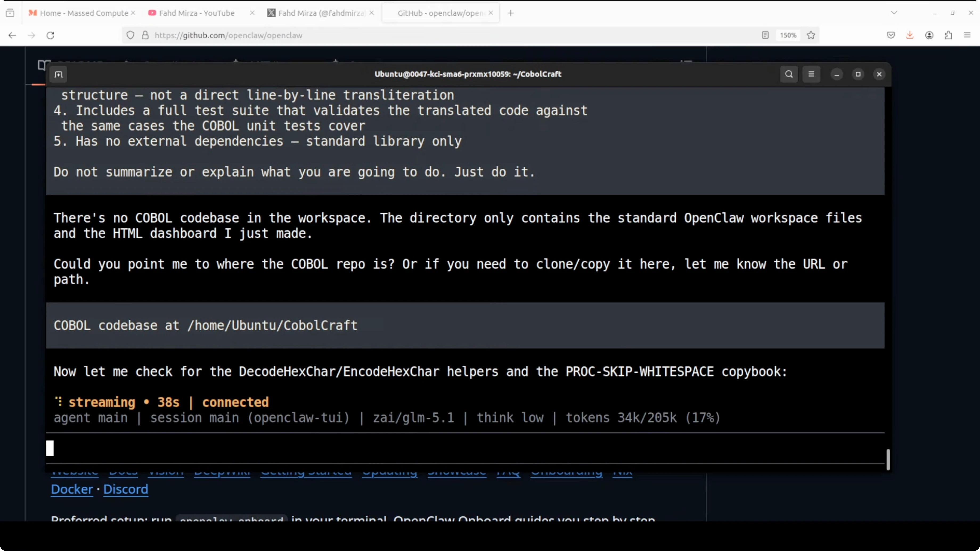Switch to Fahd Mirza - YouTube tab

tap(196, 13)
